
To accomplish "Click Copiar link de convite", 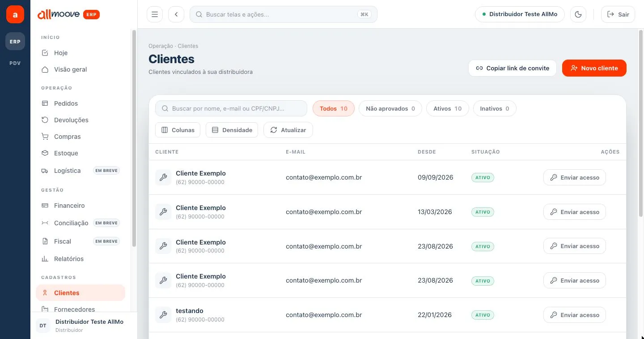I will tap(513, 68).
